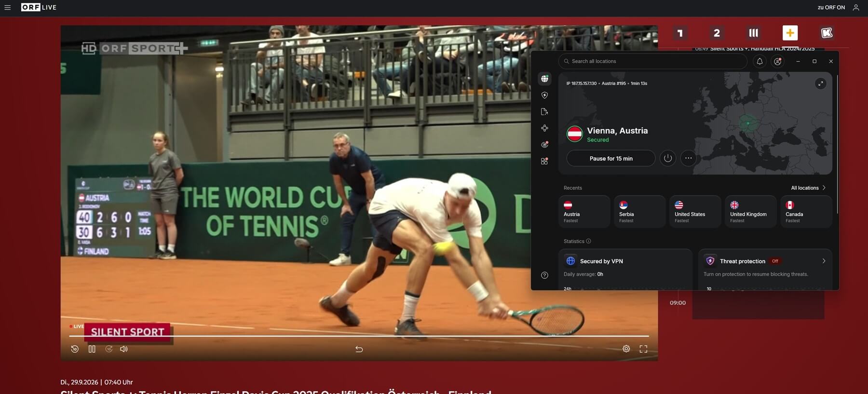This screenshot has height=394, width=868.
Task: Select the ORF 2 channel tab
Action: (717, 33)
